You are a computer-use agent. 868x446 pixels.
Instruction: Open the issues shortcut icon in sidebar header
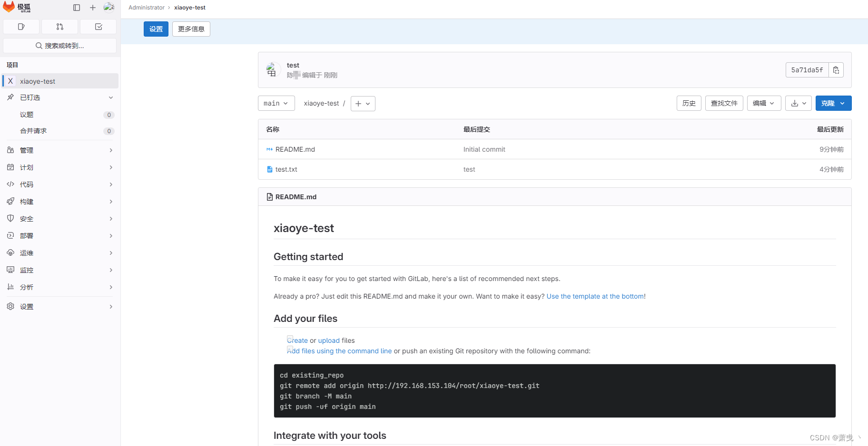(x=21, y=27)
